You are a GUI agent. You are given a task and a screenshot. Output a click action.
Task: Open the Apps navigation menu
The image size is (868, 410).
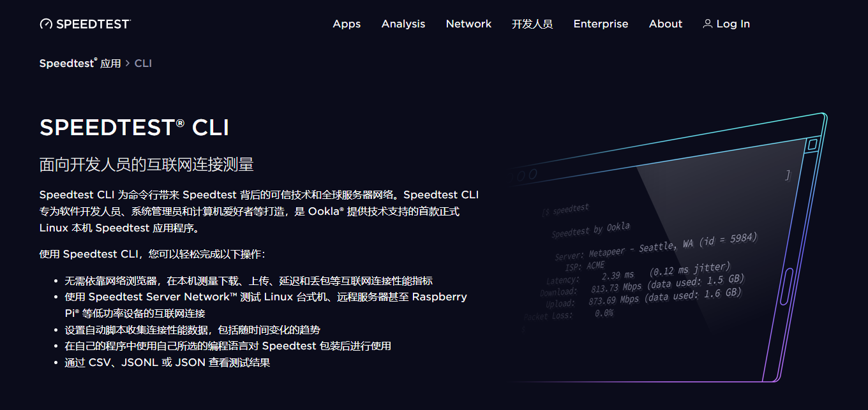tap(347, 24)
